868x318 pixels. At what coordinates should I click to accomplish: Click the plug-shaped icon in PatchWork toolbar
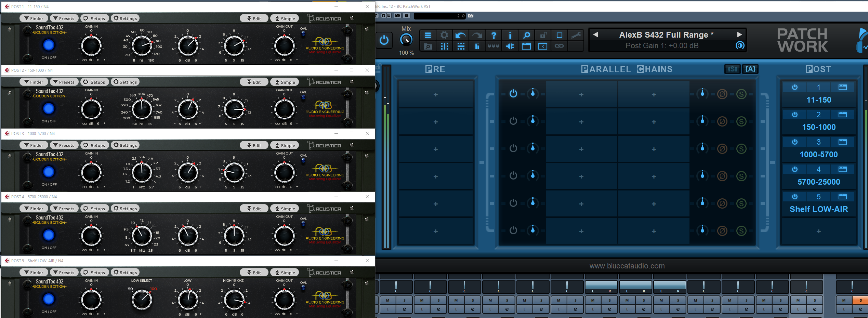(510, 46)
